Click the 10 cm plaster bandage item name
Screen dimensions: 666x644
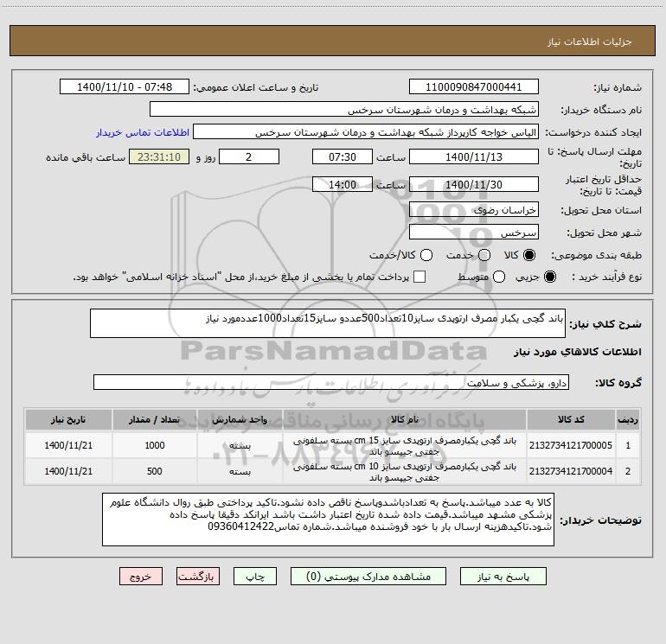click(x=405, y=472)
